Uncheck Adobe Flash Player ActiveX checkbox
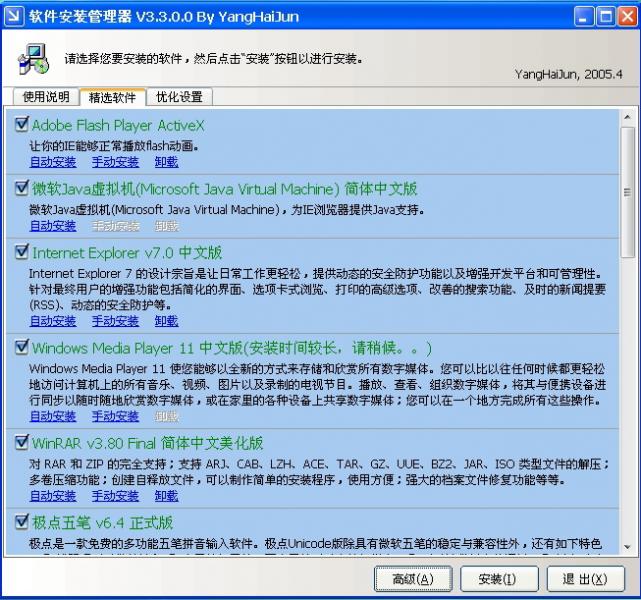This screenshot has height=600, width=641. point(21,124)
